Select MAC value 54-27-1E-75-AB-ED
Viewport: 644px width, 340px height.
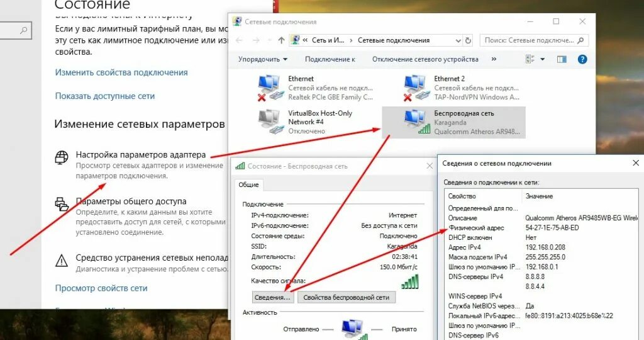tap(552, 228)
